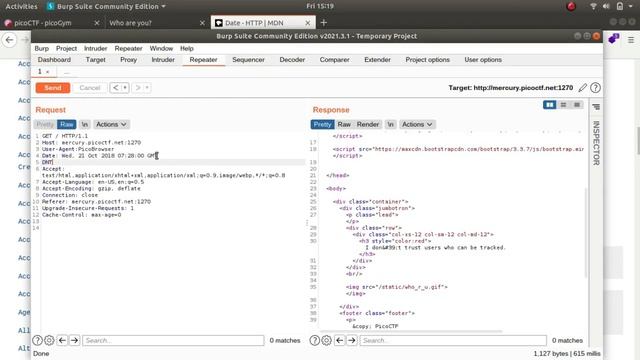Open response search help icon

pos(314,340)
